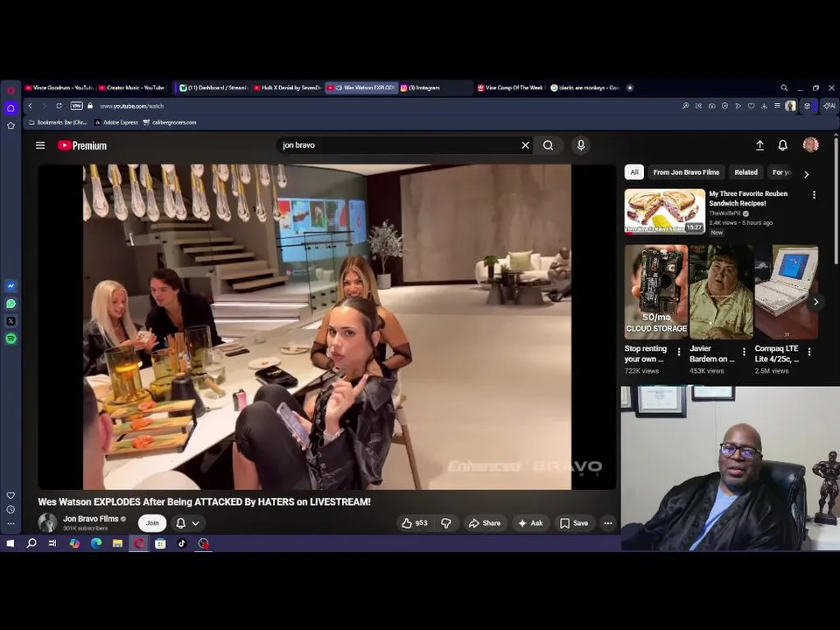Open the YouTube hamburger guide menu
The width and height of the screenshot is (840, 630).
(40, 145)
